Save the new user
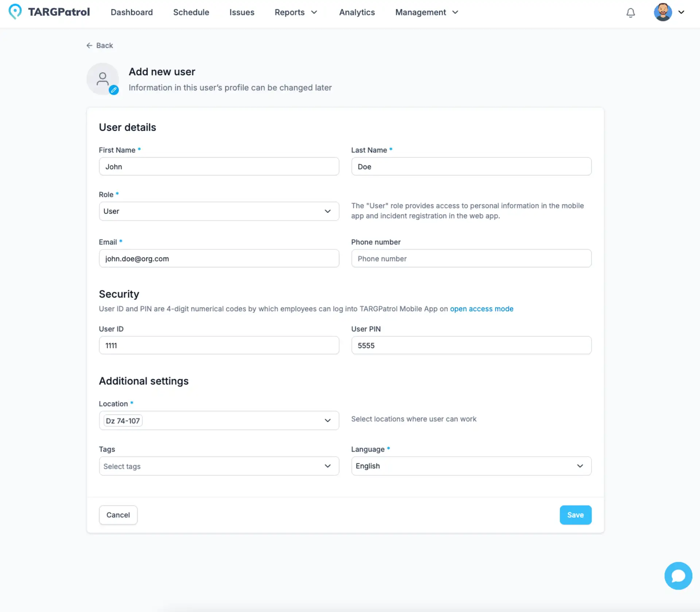 pyautogui.click(x=575, y=515)
